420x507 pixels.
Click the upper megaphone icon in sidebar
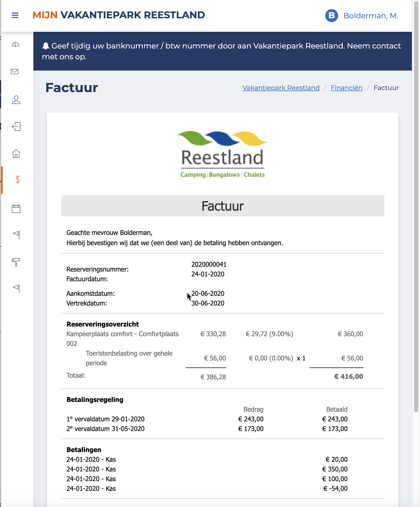pyautogui.click(x=16, y=234)
